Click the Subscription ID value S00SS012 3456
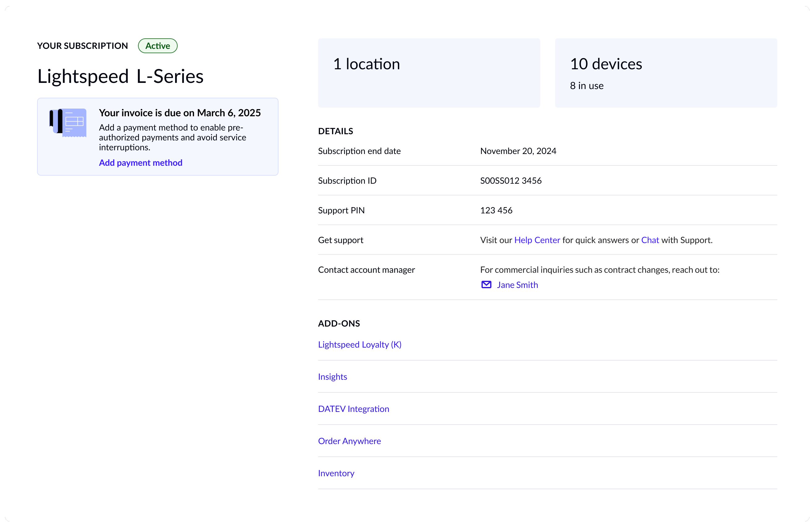The height and width of the screenshot is (522, 812). click(x=511, y=181)
